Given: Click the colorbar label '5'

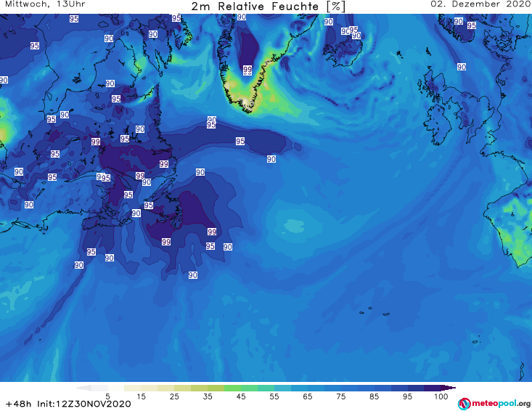Looking at the screenshot, I should 108,396.
